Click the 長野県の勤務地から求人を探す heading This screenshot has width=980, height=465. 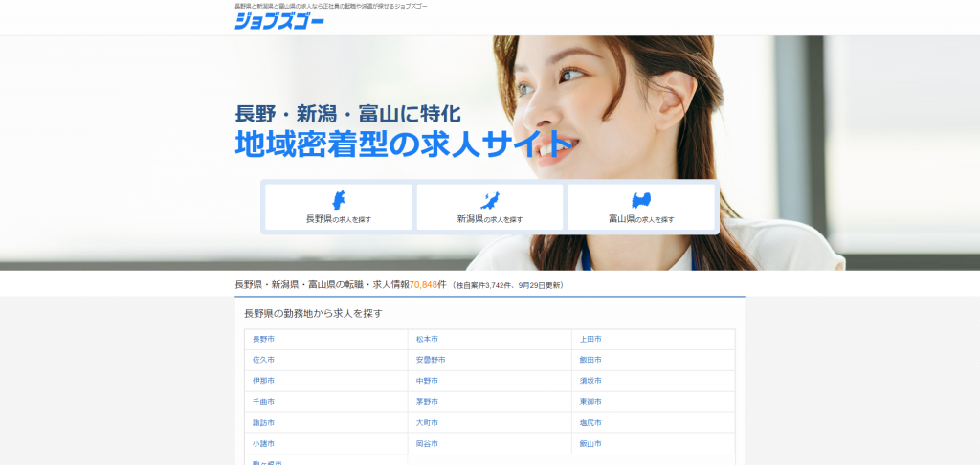tap(313, 313)
